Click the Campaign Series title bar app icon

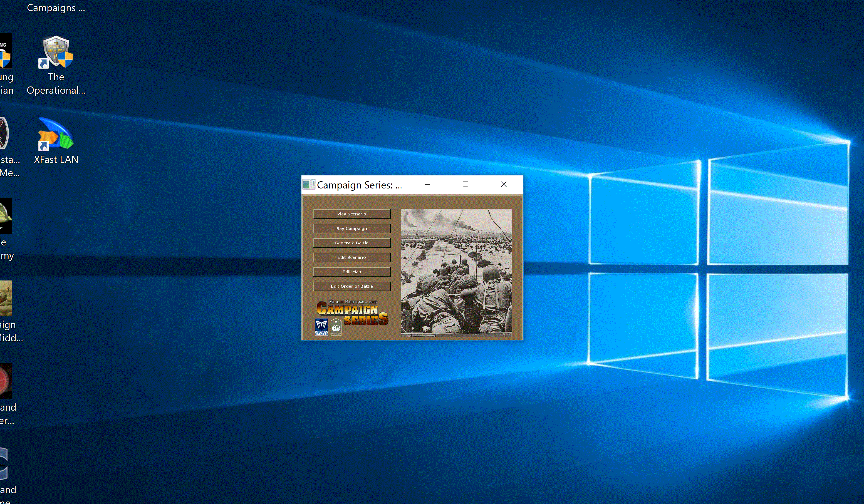tap(309, 185)
